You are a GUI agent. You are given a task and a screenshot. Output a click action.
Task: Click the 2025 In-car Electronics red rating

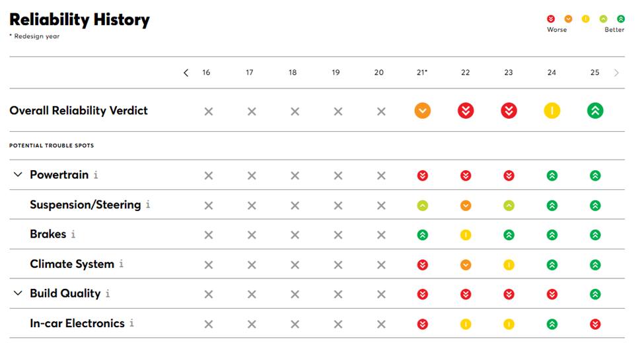coord(595,324)
